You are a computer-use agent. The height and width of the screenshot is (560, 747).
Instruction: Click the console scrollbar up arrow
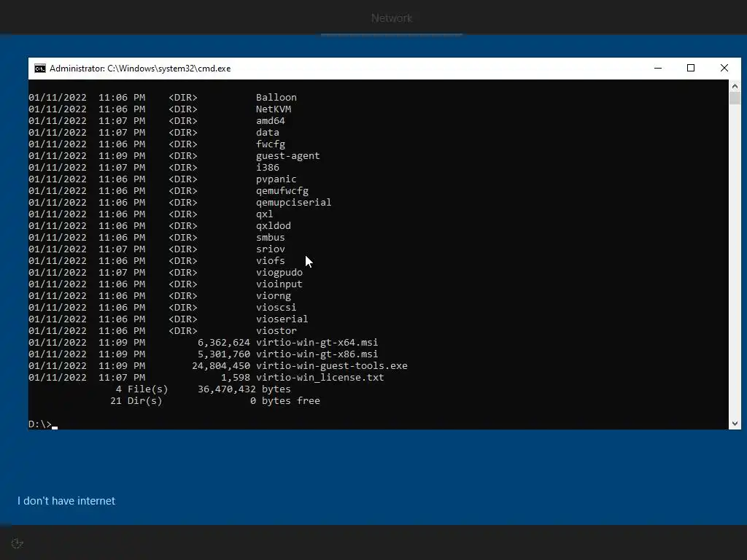point(735,86)
